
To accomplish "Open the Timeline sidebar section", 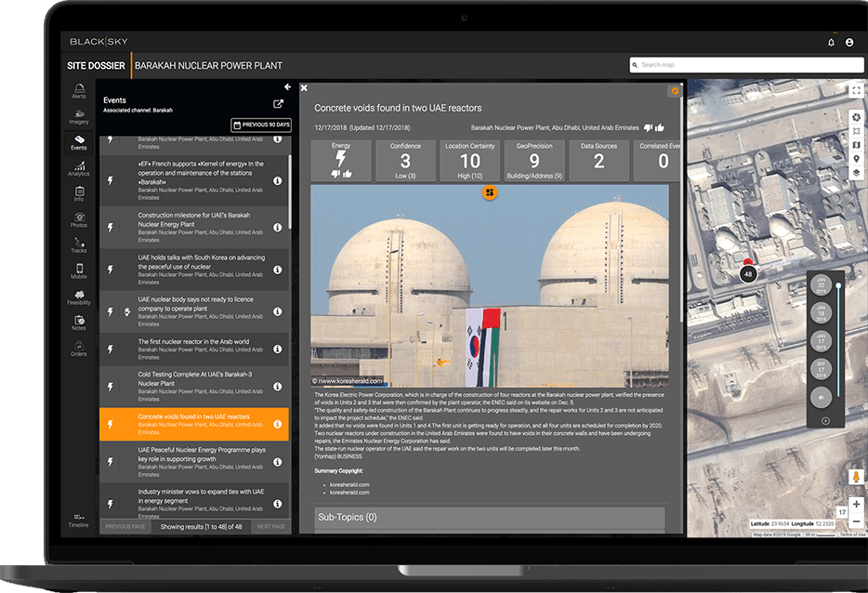I will click(79, 521).
